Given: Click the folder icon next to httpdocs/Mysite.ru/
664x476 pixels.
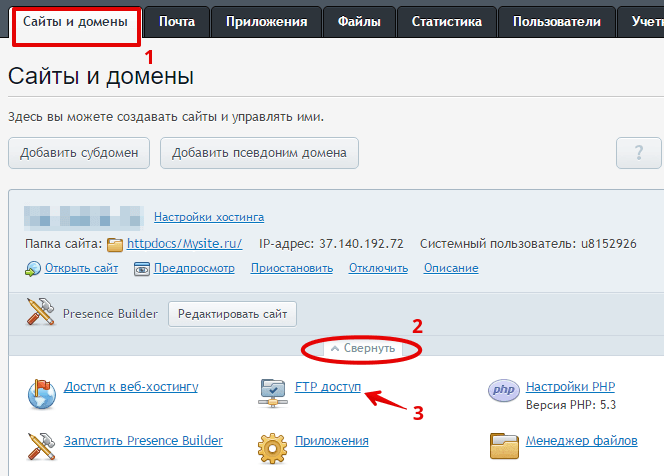Looking at the screenshot, I should pos(115,245).
